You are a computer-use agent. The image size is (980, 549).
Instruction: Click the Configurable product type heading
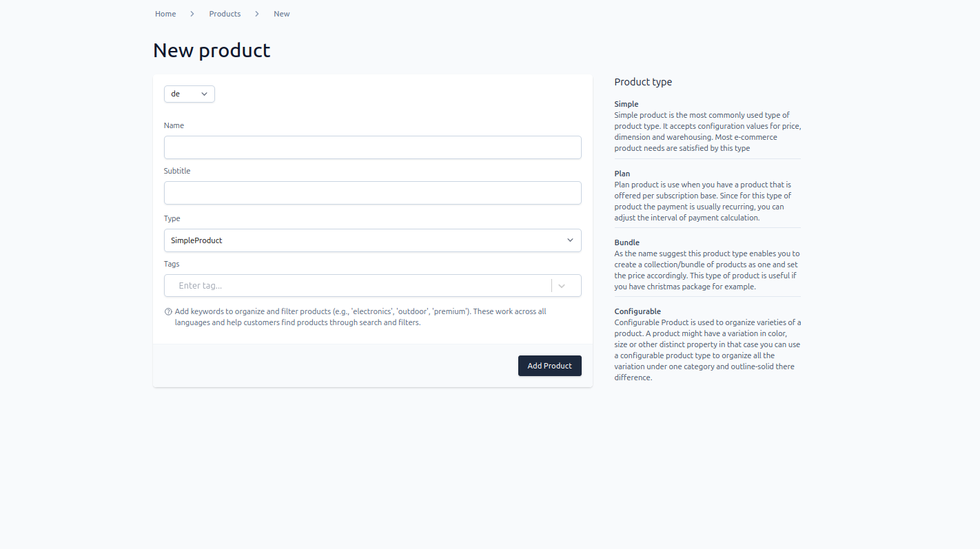pos(637,311)
